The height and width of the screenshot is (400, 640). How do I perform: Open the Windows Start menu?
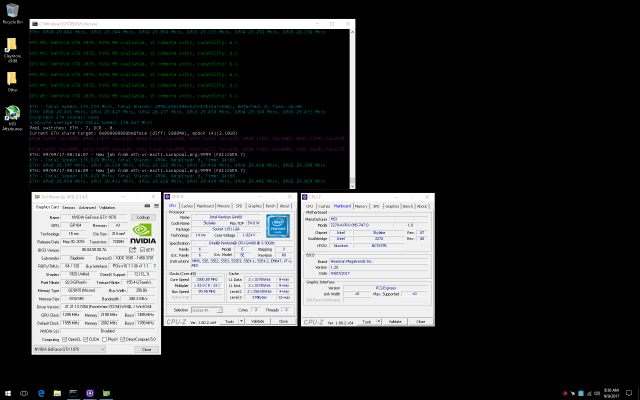pyautogui.click(x=7, y=393)
